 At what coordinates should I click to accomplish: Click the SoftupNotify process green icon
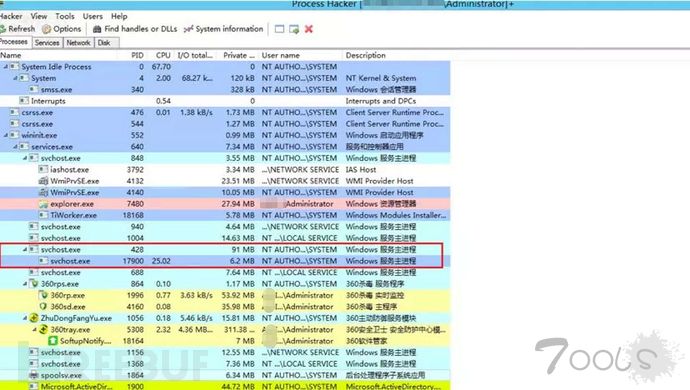coord(53,341)
